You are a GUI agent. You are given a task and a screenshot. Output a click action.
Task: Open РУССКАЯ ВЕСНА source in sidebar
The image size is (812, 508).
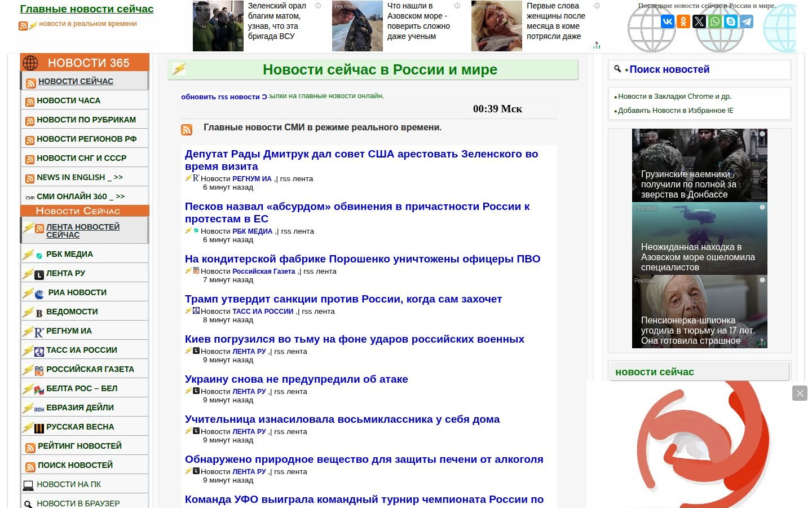[x=80, y=427]
